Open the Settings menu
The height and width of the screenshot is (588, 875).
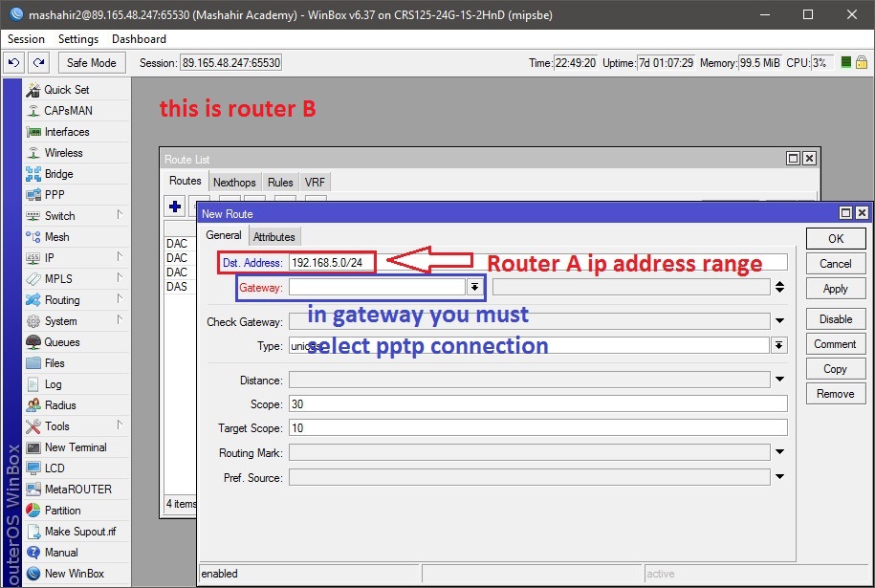78,39
